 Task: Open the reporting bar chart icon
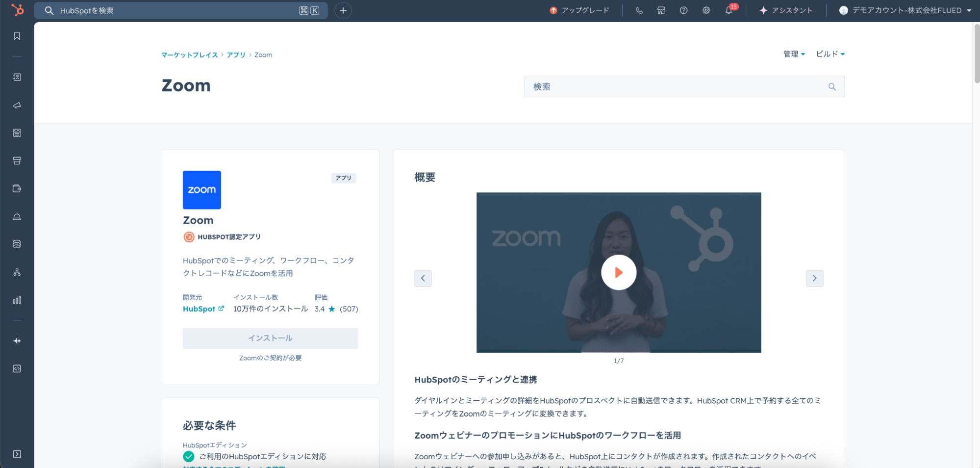[17, 300]
